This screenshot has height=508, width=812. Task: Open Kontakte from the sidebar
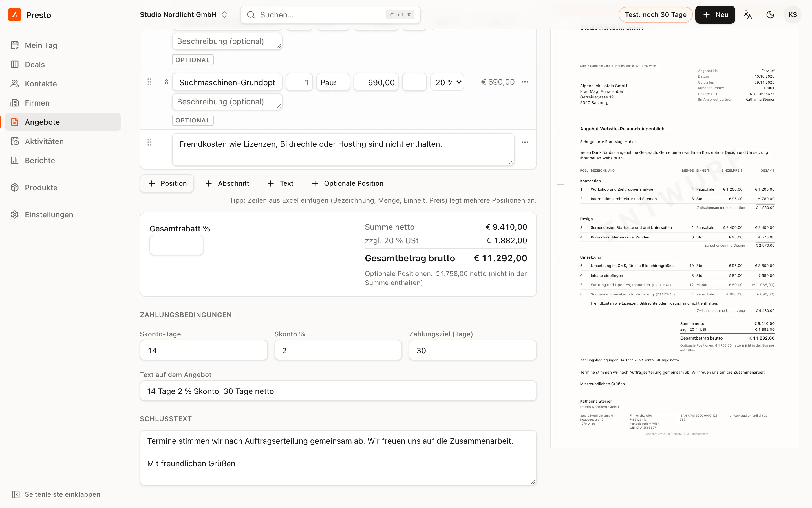(x=63, y=84)
